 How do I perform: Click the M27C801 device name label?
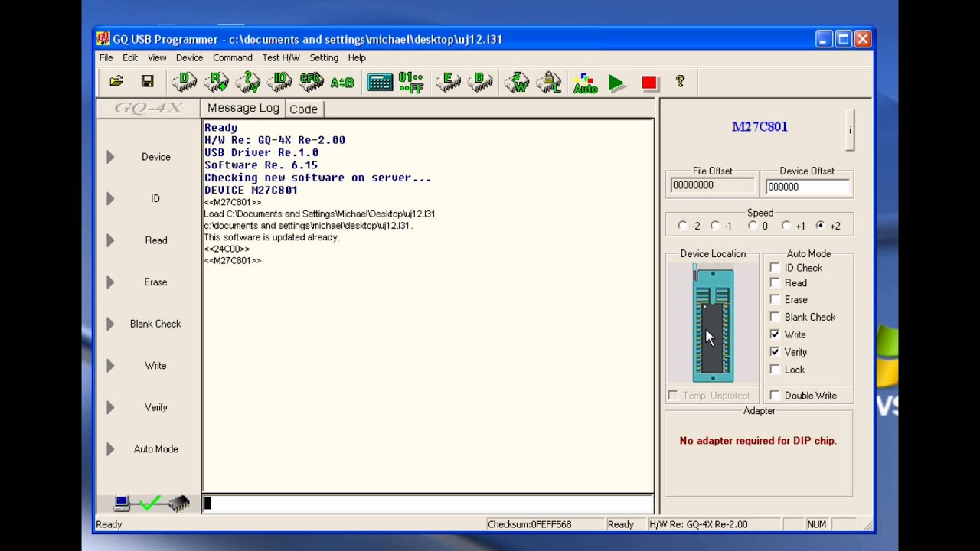click(759, 127)
